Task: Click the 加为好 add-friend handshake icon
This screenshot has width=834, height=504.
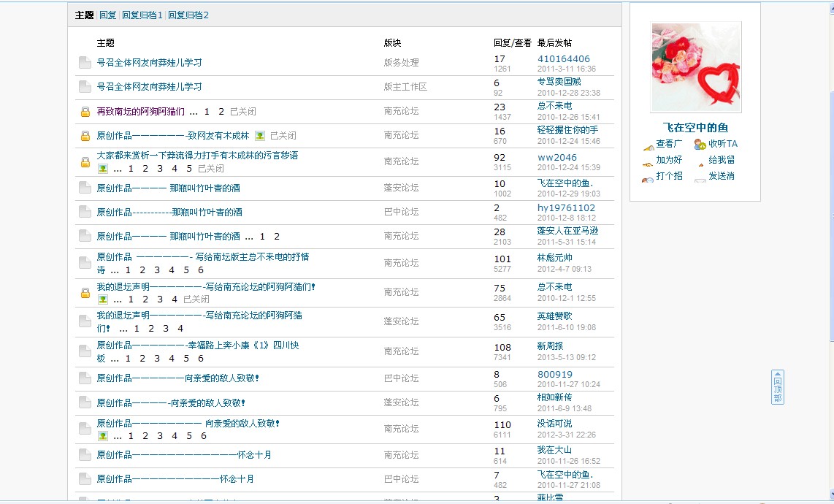Action: (647, 161)
